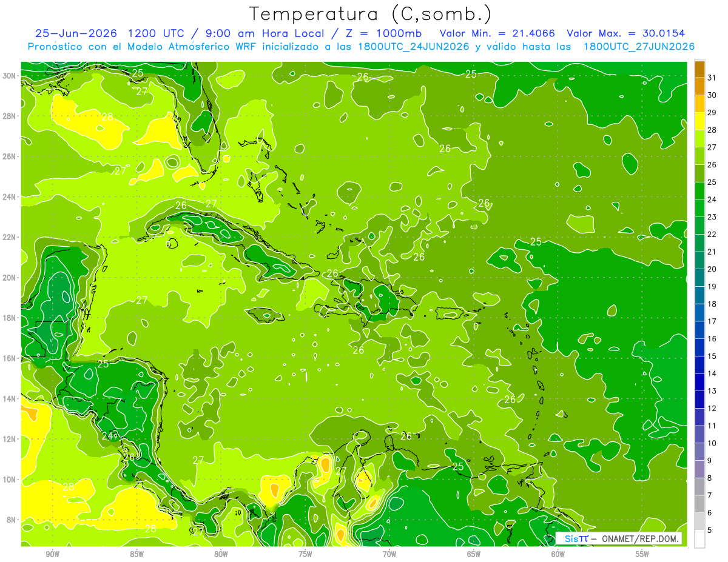Click the 31 label on the color legend
This screenshot has width=728, height=562.
coord(712,78)
